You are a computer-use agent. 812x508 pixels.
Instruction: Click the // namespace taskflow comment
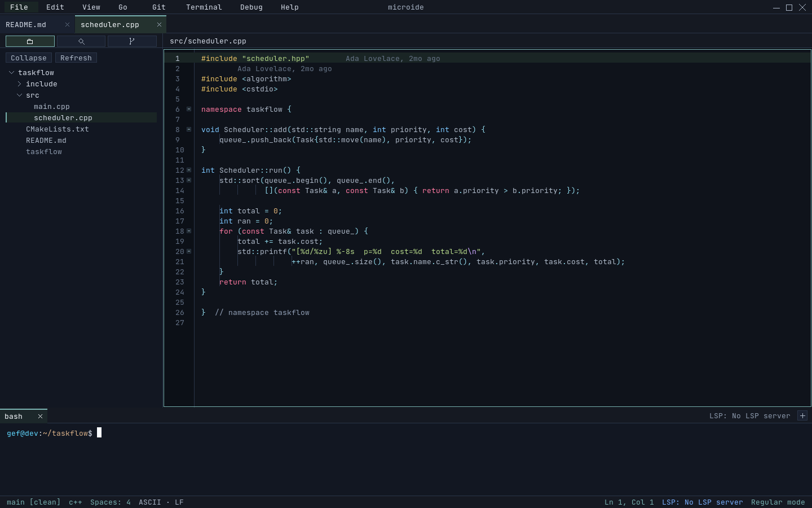point(262,312)
